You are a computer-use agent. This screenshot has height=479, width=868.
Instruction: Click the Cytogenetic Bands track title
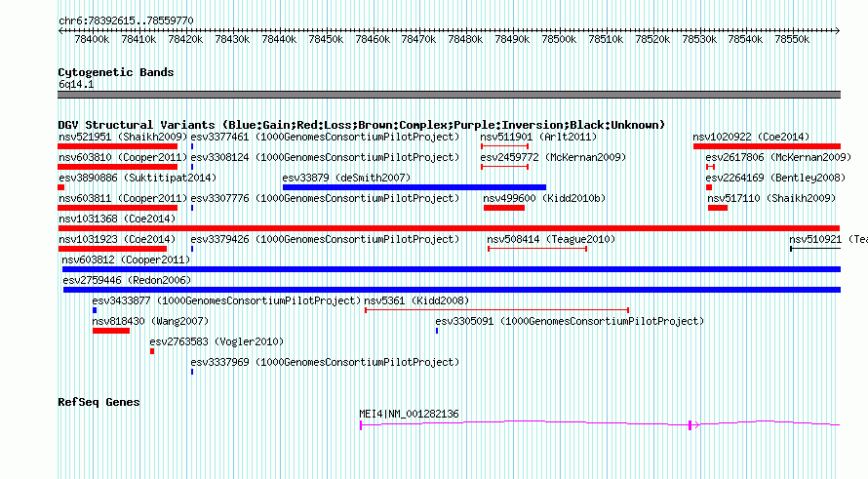(x=116, y=72)
